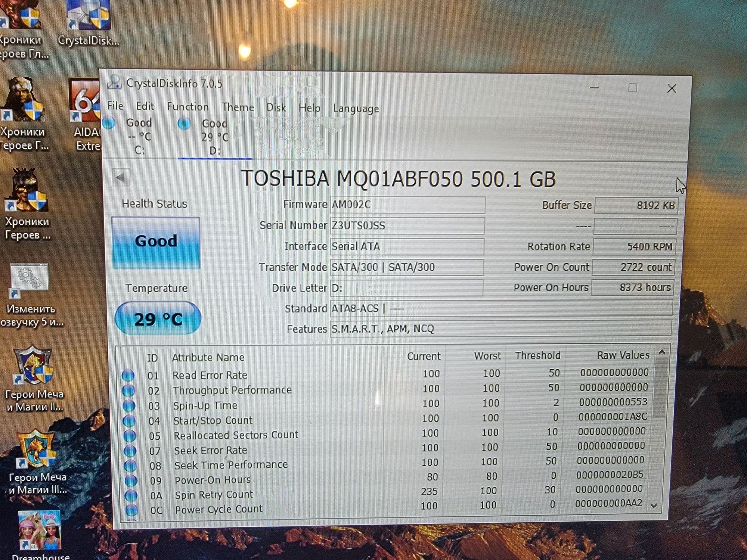Click the Good health status button
The image size is (747, 560).
[x=156, y=242]
